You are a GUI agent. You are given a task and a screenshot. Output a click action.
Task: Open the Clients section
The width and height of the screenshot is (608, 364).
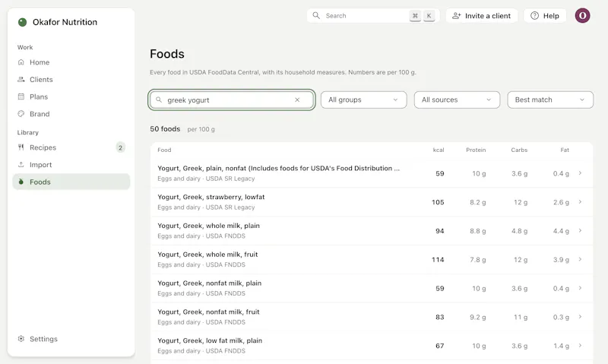point(71,80)
